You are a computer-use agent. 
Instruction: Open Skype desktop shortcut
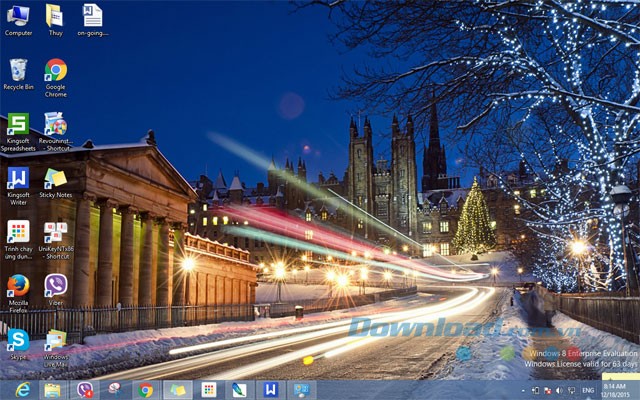click(18, 340)
